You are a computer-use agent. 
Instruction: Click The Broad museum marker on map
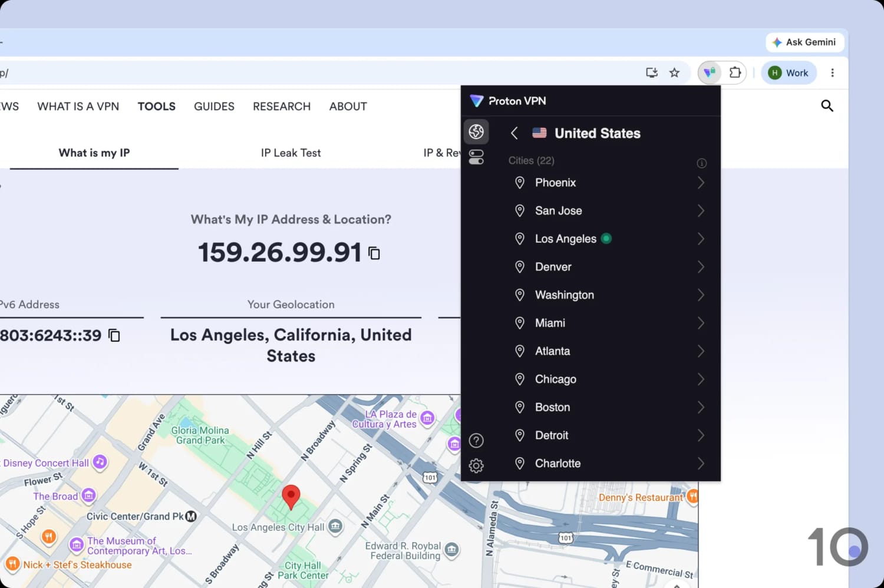pyautogui.click(x=88, y=495)
